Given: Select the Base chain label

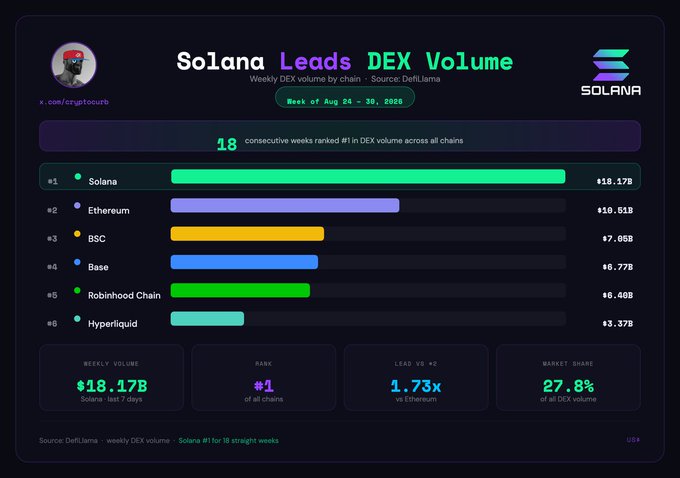Looking at the screenshot, I should pyautogui.click(x=98, y=267).
